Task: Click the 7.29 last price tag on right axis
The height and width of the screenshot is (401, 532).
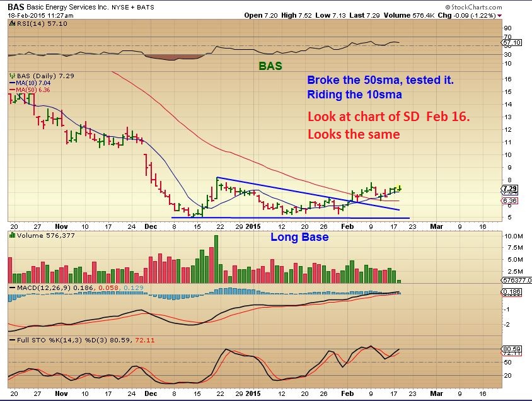Action: pyautogui.click(x=510, y=189)
